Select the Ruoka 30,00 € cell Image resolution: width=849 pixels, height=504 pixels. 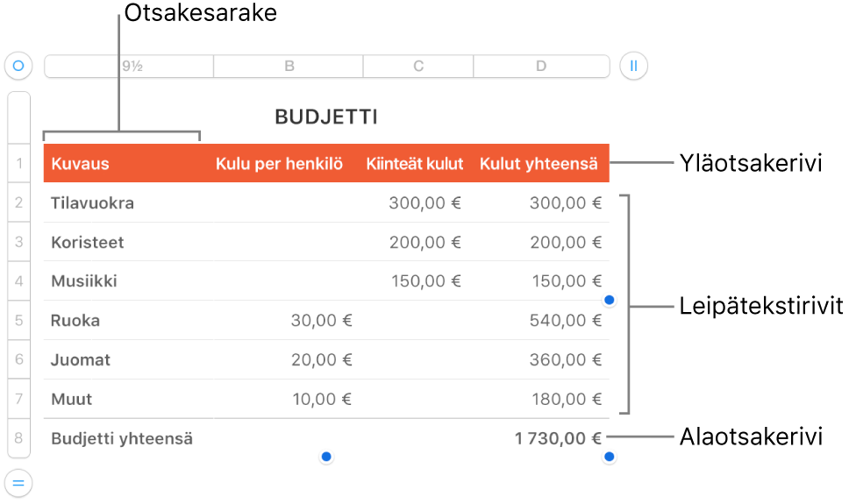(288, 321)
